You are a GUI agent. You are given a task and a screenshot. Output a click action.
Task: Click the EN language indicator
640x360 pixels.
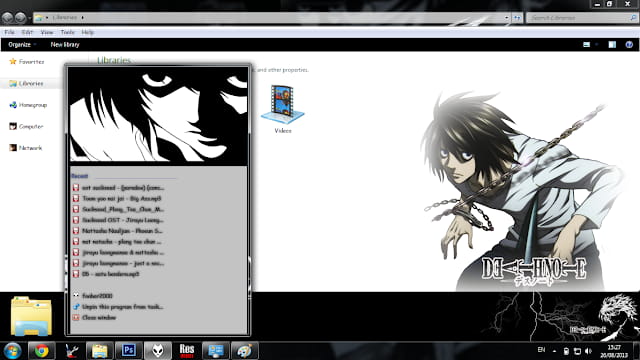coord(541,350)
